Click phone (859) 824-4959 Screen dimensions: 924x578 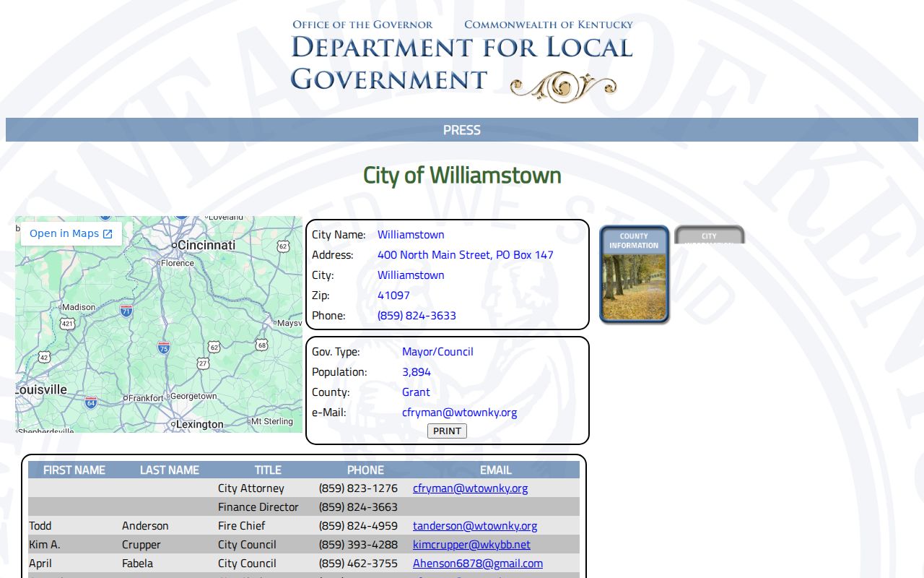(x=358, y=526)
